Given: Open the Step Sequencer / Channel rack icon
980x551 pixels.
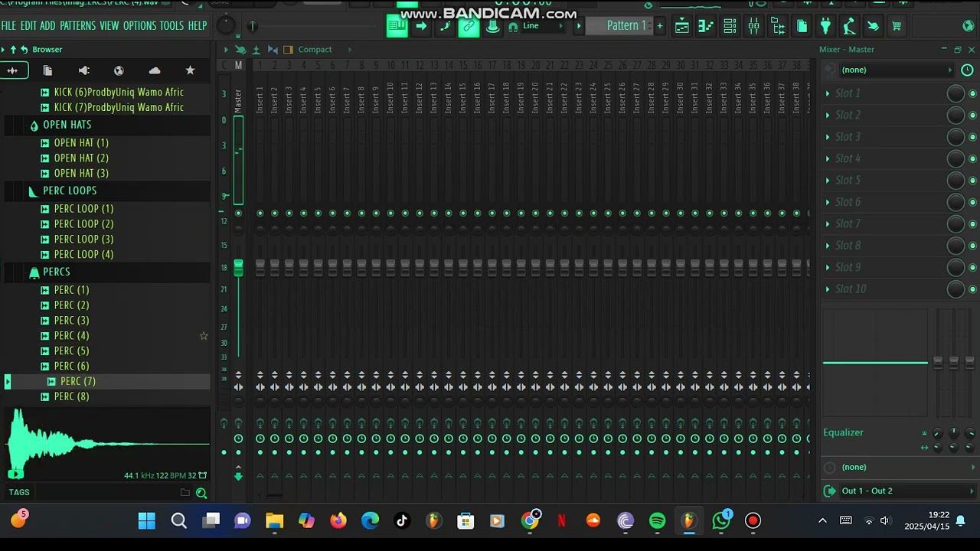Looking at the screenshot, I should [730, 27].
